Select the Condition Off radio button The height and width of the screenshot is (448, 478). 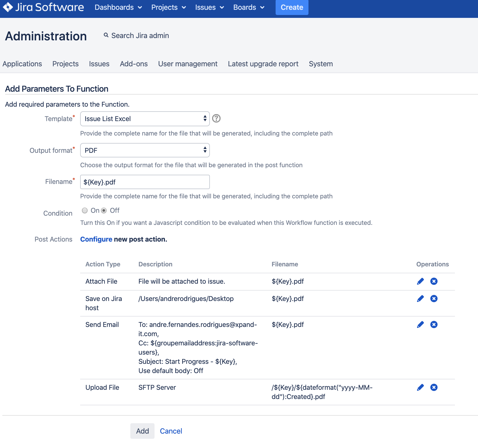pyautogui.click(x=104, y=210)
